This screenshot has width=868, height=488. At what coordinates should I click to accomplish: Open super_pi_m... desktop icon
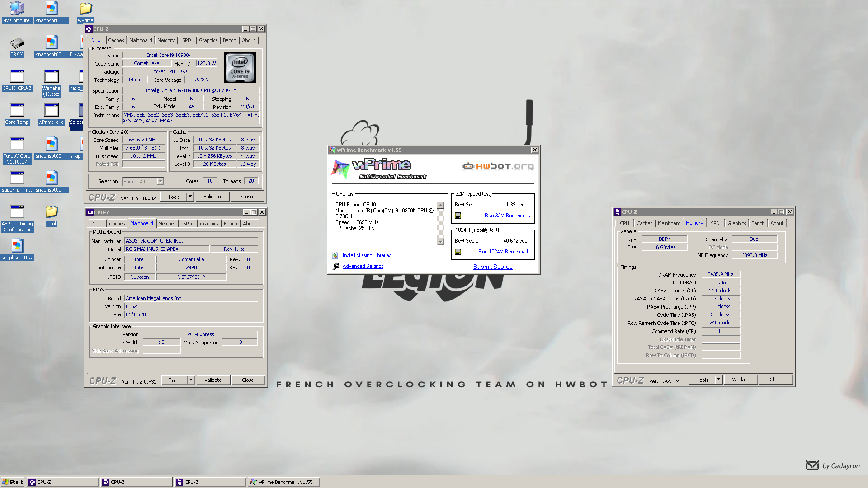[17, 182]
